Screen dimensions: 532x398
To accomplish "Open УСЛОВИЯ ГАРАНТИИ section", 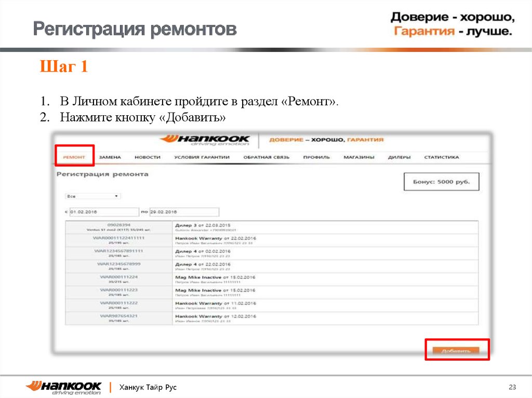I will pos(203,156).
